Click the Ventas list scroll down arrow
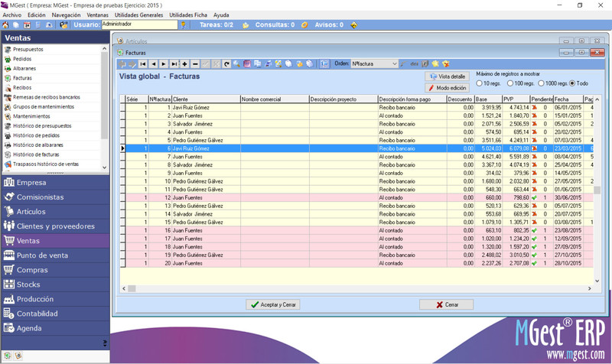612x364 pixels. (104, 167)
